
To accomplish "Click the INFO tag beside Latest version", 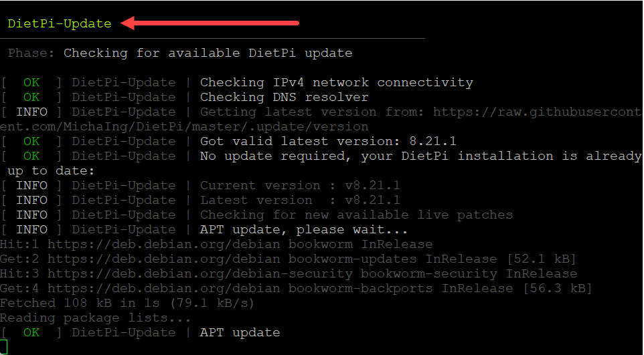I will (x=31, y=200).
